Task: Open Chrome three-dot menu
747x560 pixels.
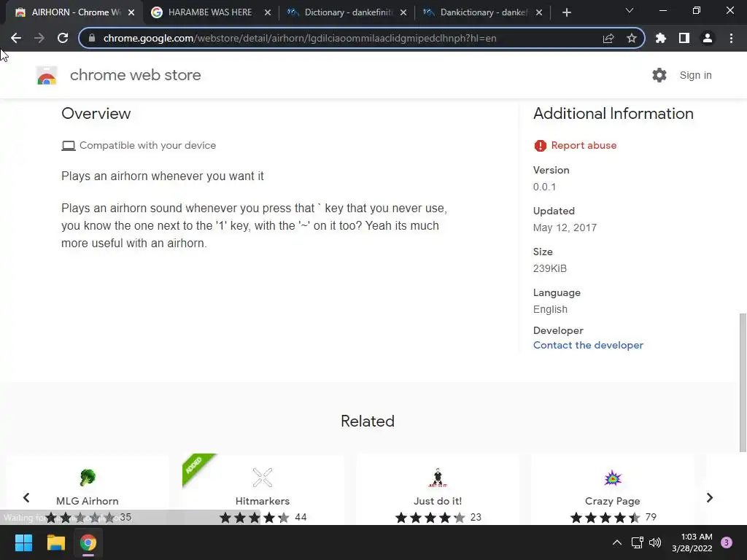Action: [x=731, y=38]
